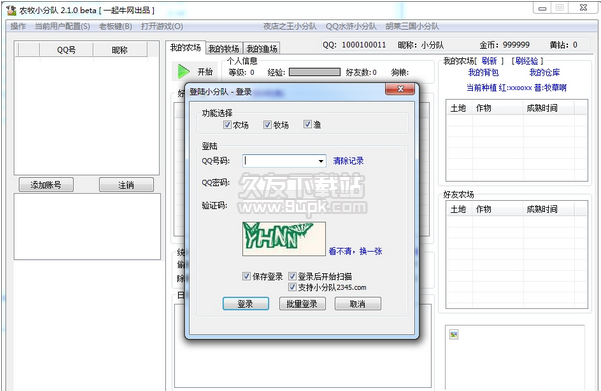The image size is (601, 391).
Task: Click 胡莱三国小分队 menu item
Action: pos(412,26)
